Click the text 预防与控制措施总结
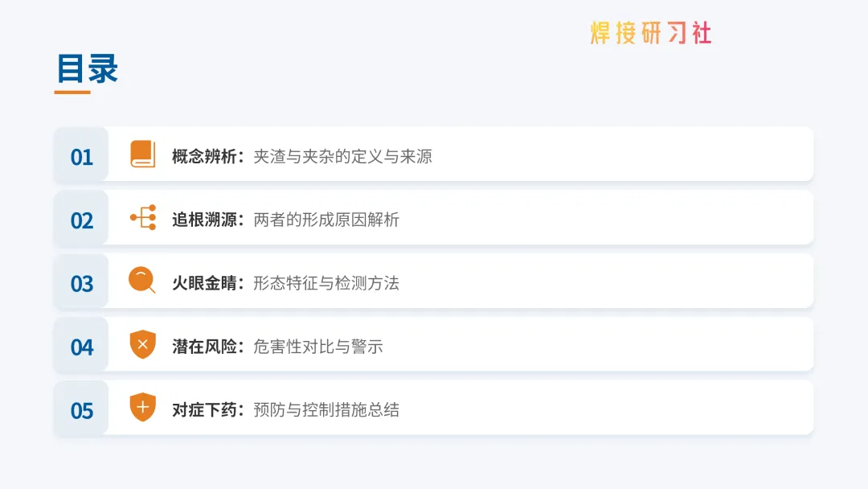The width and height of the screenshot is (868, 489). (x=326, y=410)
